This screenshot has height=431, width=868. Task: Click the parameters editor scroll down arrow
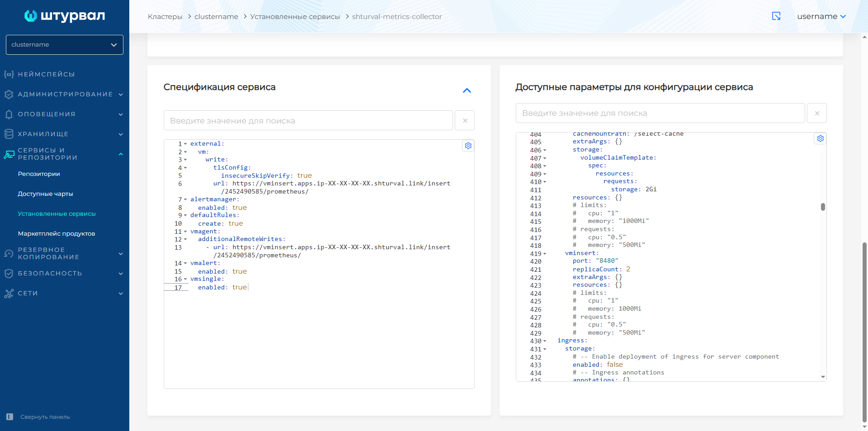(823, 377)
